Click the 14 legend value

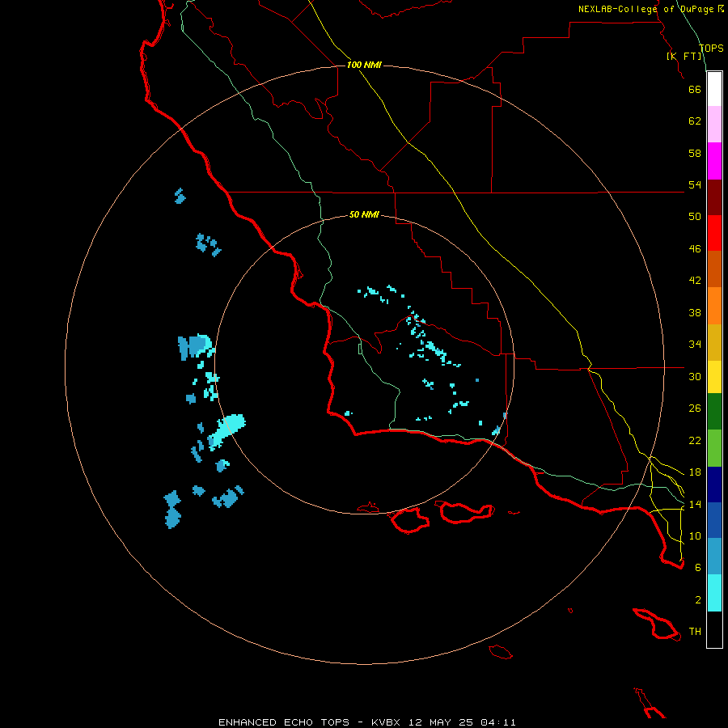click(x=695, y=504)
